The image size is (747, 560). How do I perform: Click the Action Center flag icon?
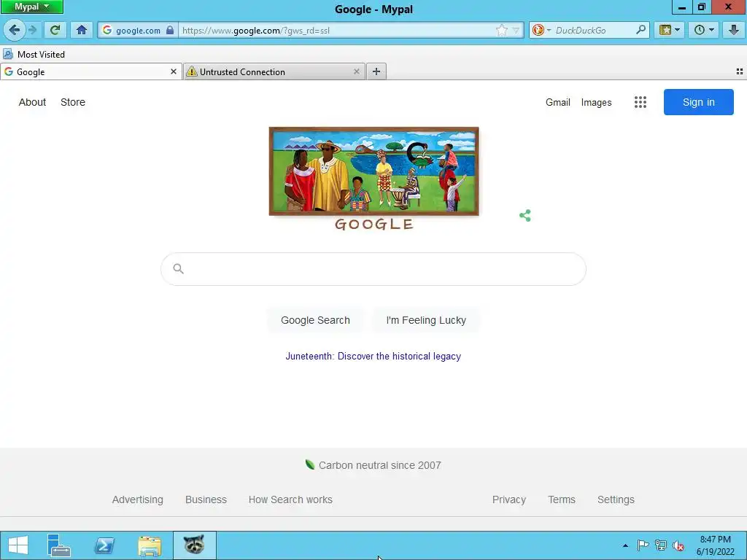point(643,545)
